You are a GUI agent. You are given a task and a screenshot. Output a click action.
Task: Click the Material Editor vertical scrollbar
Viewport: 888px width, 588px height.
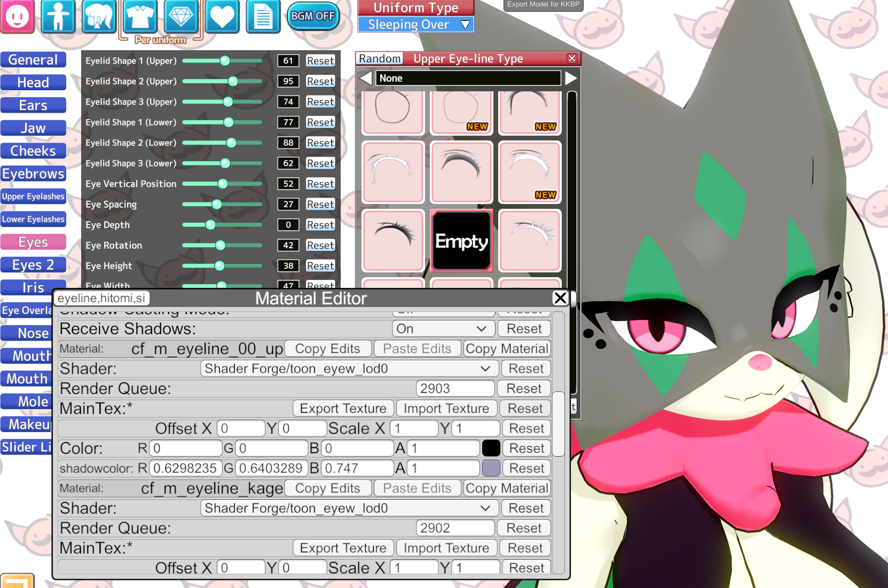click(x=559, y=424)
